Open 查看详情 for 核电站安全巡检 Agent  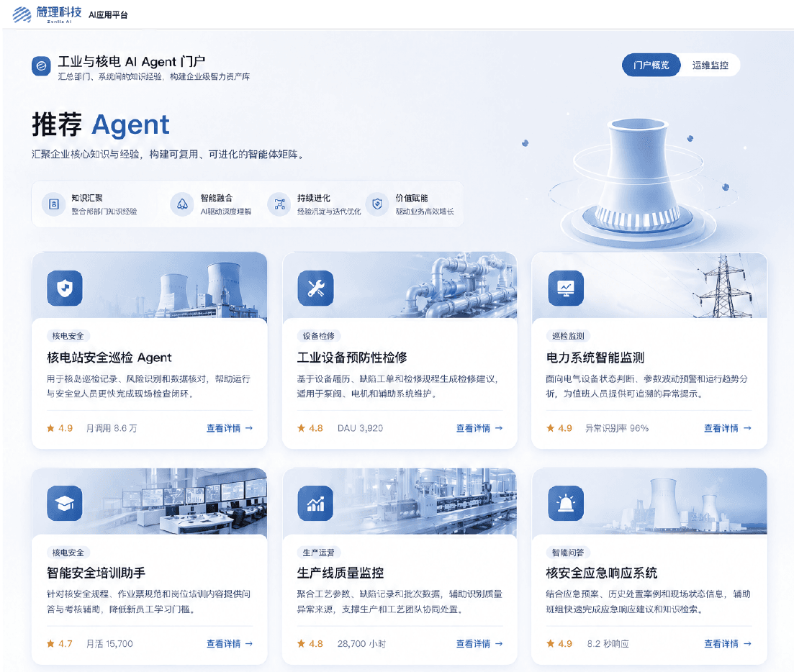pyautogui.click(x=230, y=429)
